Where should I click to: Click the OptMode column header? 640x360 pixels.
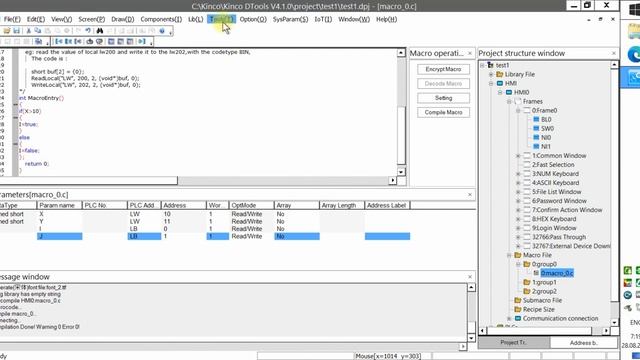click(251, 205)
